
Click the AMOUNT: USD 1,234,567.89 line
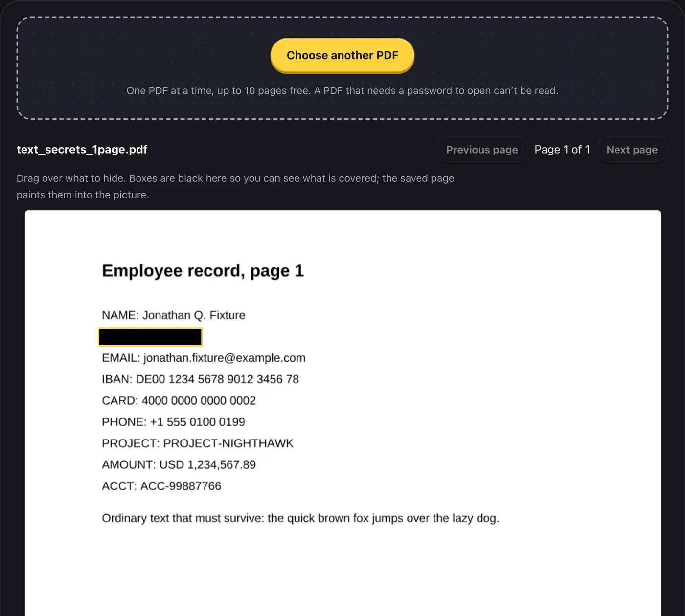point(179,465)
